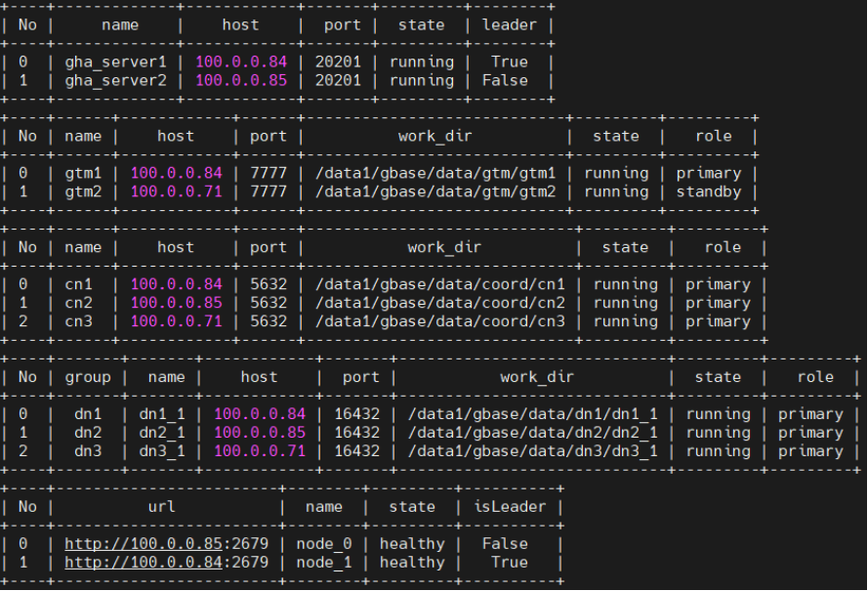Click the http://100.0.0.85:2679 URL for node_0
This screenshot has width=868, height=591.
(x=166, y=544)
